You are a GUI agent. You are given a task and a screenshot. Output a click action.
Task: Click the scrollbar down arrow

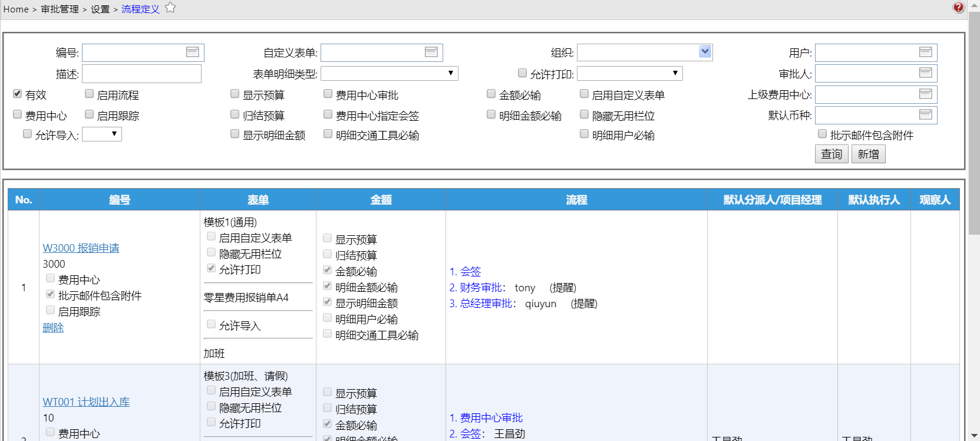[975, 436]
